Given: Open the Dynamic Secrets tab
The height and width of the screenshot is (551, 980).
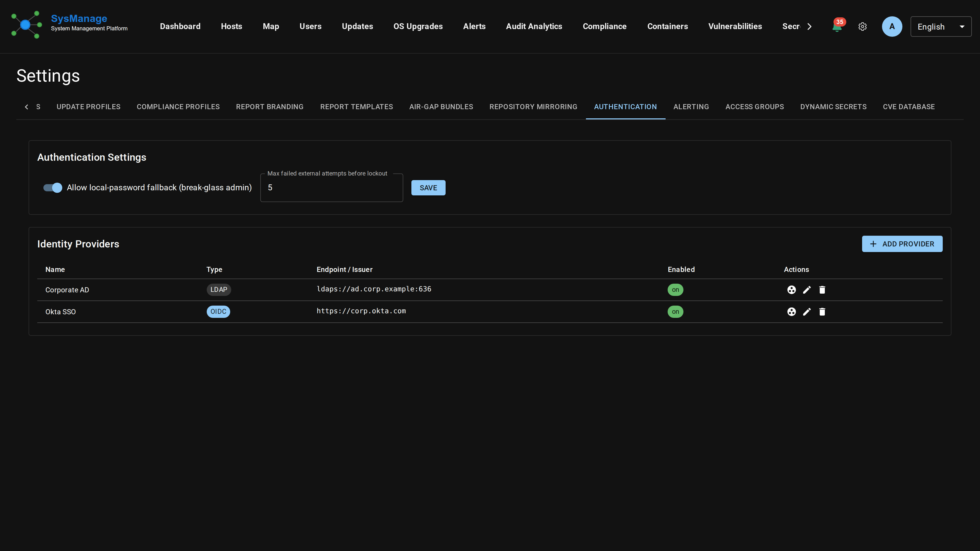Looking at the screenshot, I should click(833, 107).
